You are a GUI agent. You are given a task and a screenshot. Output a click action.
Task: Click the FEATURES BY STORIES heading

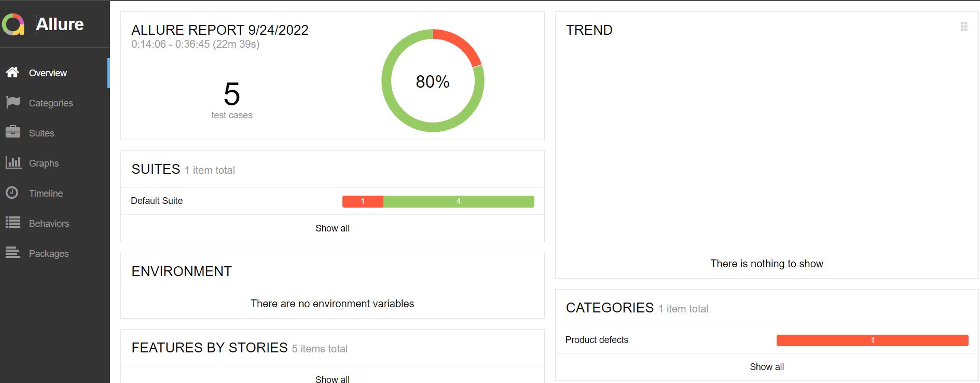(x=210, y=348)
